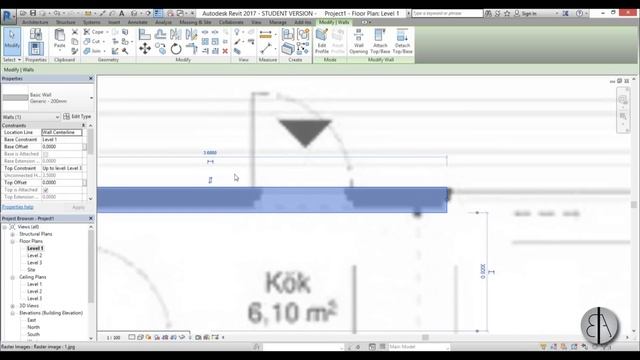
Task: Open the wall type selector dropdown
Action: pyautogui.click(x=91, y=98)
